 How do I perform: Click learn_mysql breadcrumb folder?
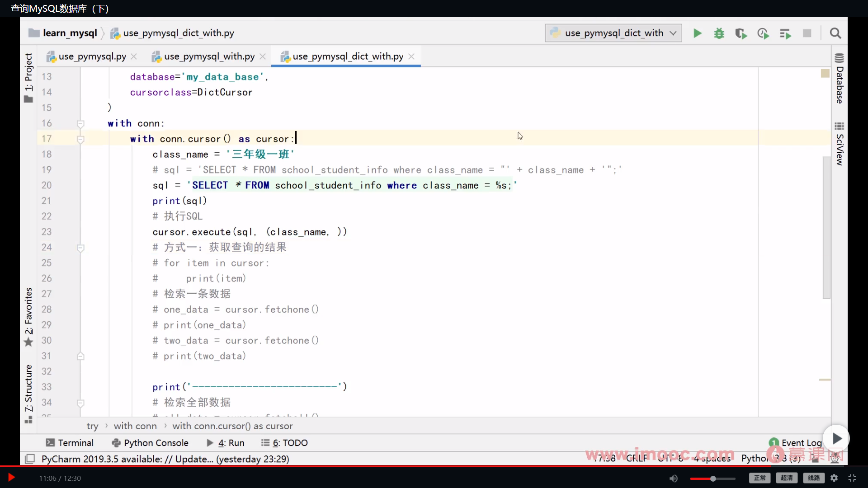click(x=63, y=33)
